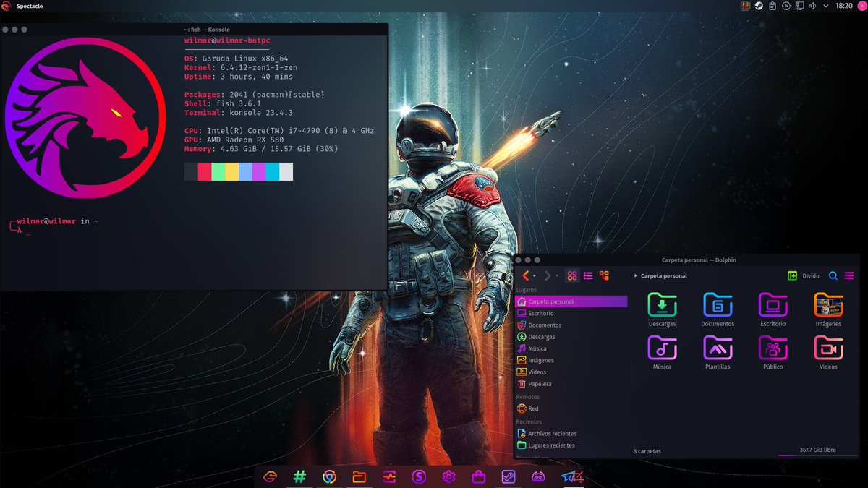Expand hidden system tray icons
868x488 pixels.
tap(826, 6)
